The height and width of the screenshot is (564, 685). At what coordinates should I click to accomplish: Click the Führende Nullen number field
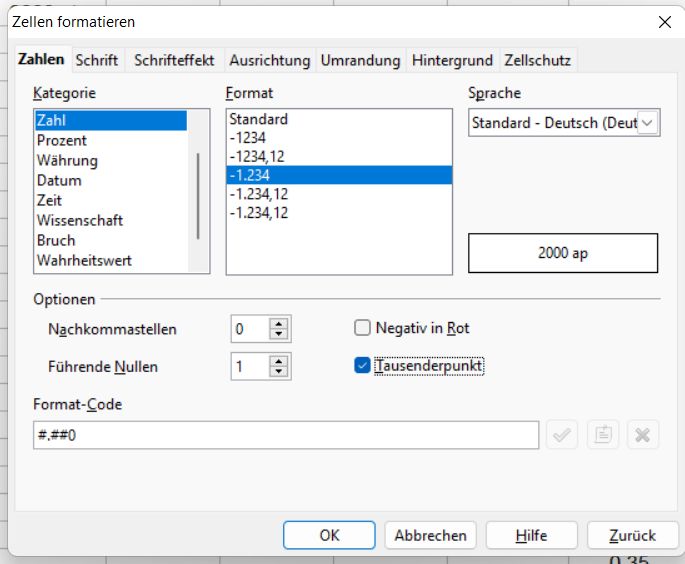coord(250,367)
